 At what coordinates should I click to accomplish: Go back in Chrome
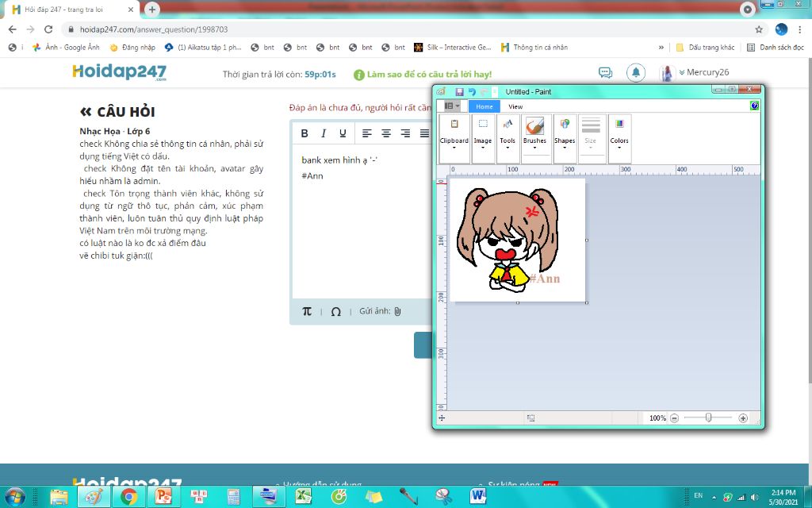click(x=13, y=29)
